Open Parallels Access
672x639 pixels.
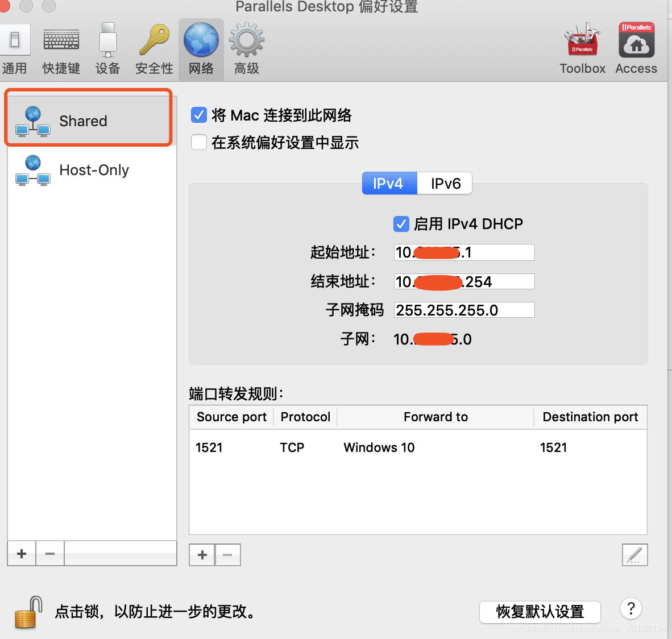636,48
